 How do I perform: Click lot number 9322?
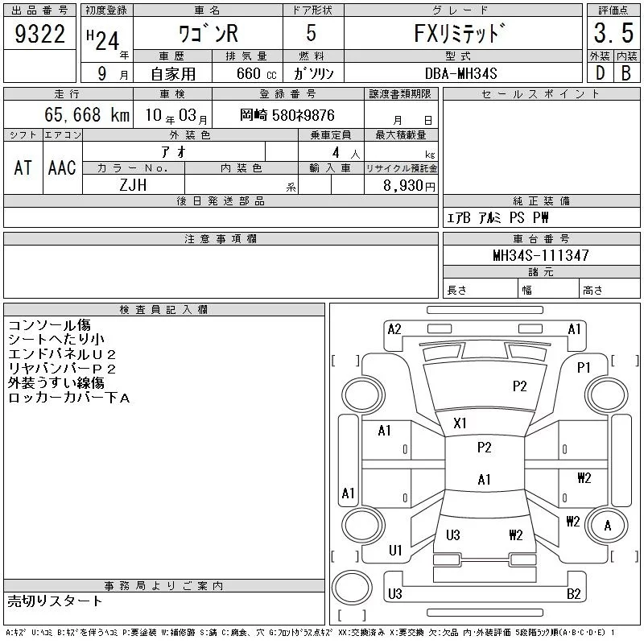click(x=39, y=34)
